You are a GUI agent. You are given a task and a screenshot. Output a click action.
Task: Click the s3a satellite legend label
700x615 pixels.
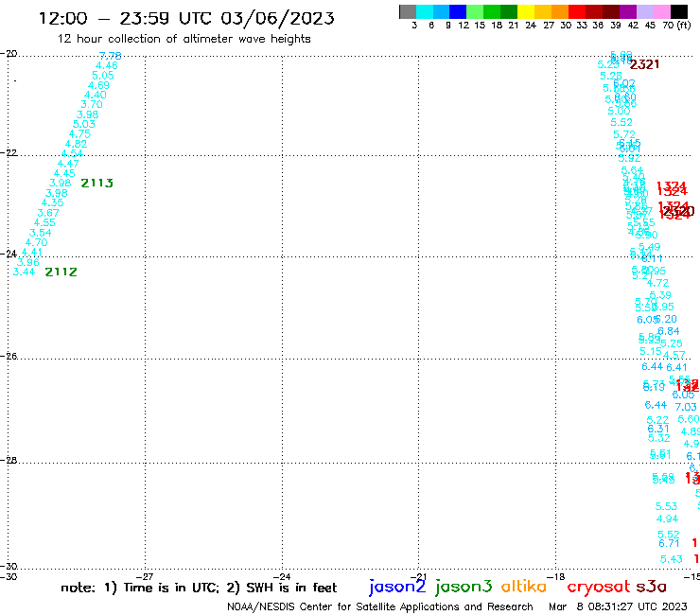click(x=651, y=587)
